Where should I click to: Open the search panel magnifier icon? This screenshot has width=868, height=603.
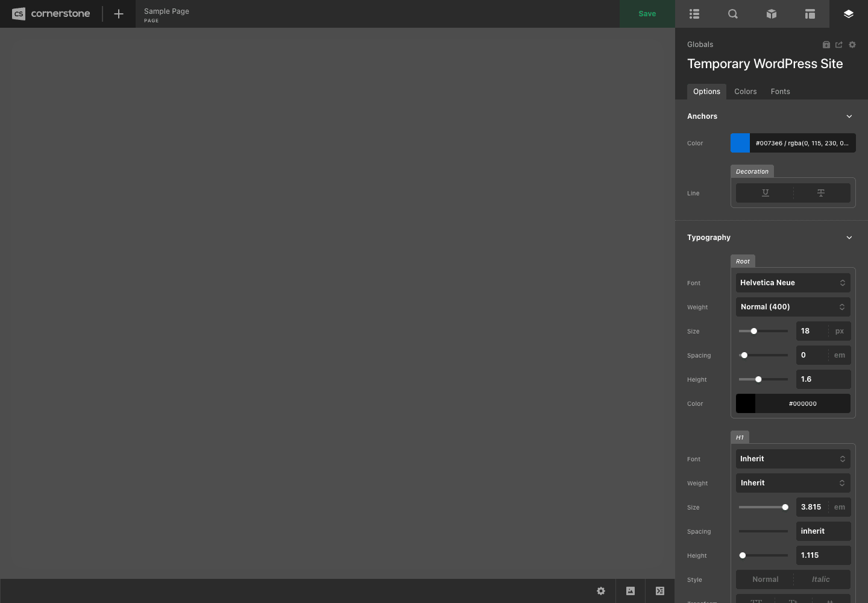[x=733, y=14]
